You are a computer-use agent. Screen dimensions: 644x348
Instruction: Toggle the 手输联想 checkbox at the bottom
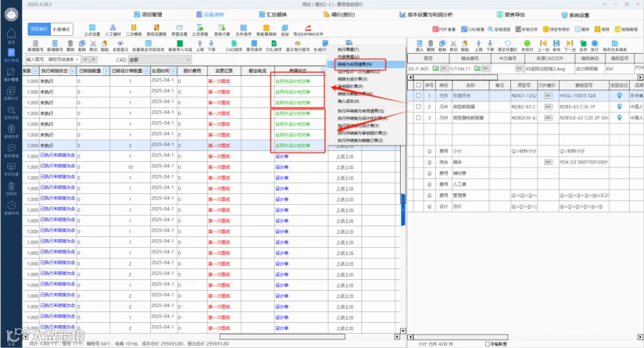pos(487,344)
